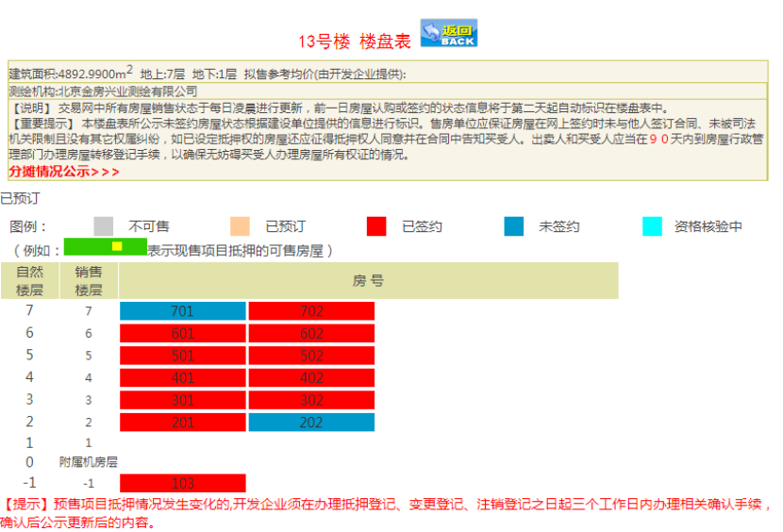Click the cyan 资格核验中 legend swatch
The width and height of the screenshot is (783, 532).
652,226
